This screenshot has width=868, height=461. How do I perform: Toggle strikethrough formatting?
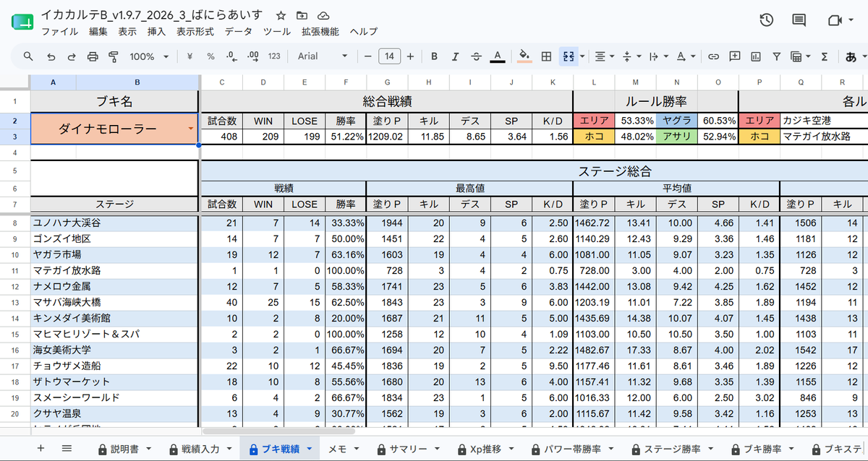coord(476,56)
